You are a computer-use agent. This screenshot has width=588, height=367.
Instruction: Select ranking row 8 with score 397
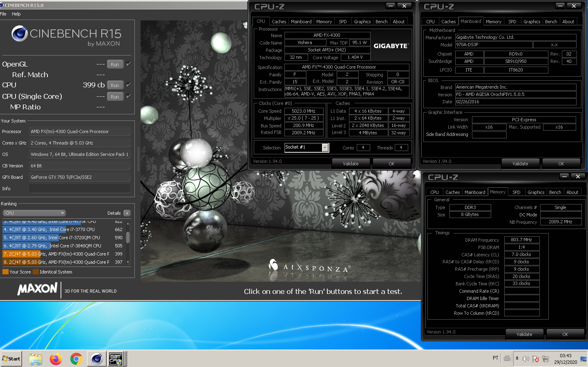tap(63, 262)
